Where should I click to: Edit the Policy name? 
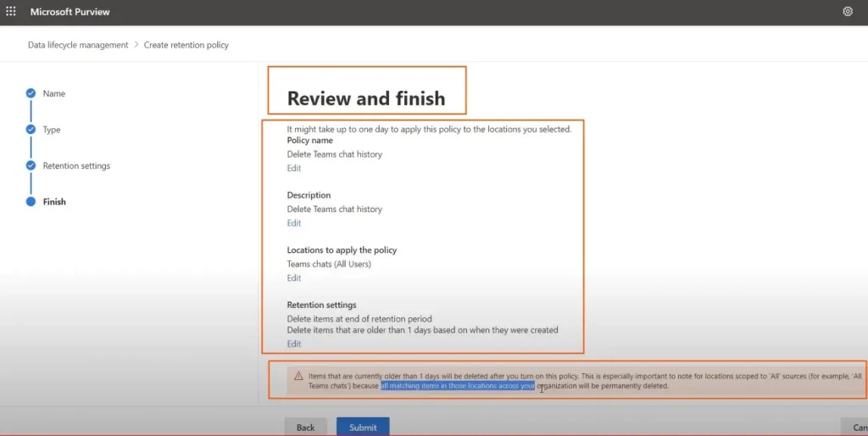(293, 168)
